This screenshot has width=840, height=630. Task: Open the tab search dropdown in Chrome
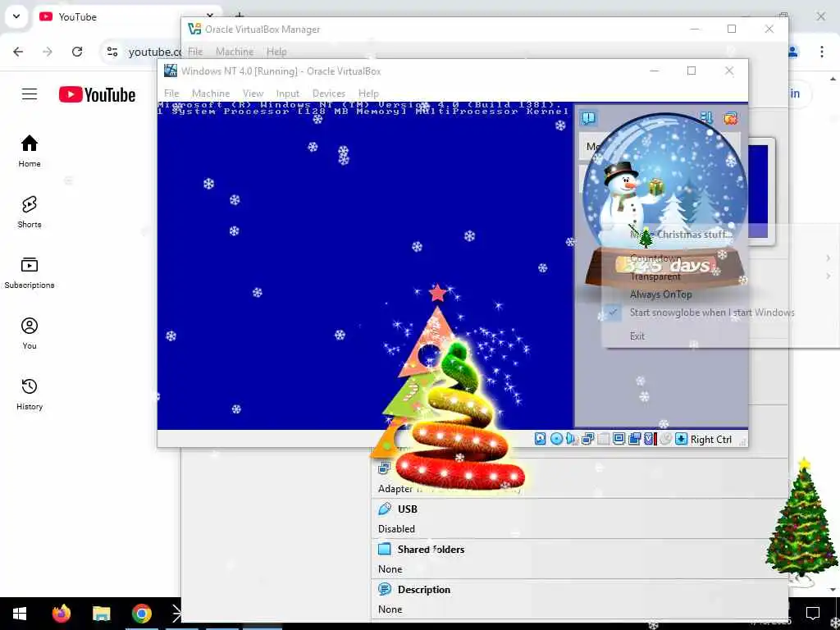[x=16, y=16]
